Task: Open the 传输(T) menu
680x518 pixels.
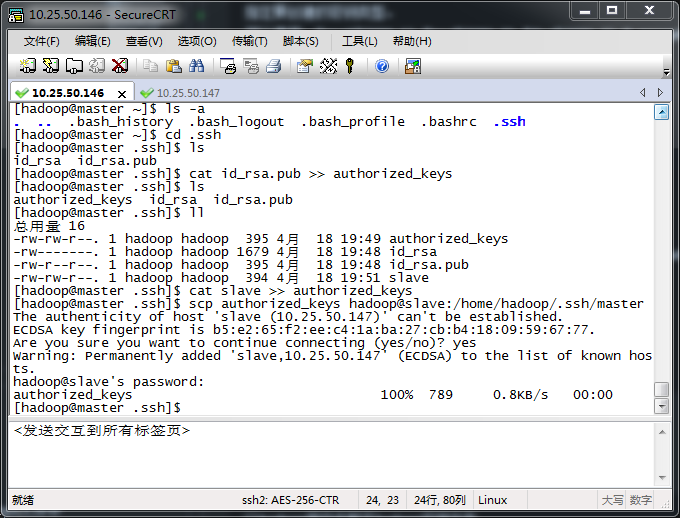Action: coord(249,41)
